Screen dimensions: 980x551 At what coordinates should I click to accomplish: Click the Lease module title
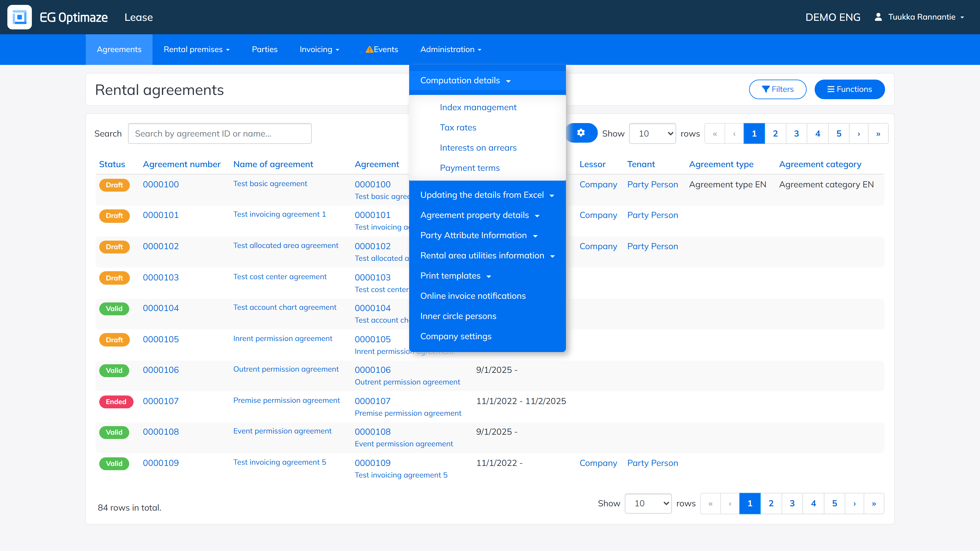(x=138, y=17)
